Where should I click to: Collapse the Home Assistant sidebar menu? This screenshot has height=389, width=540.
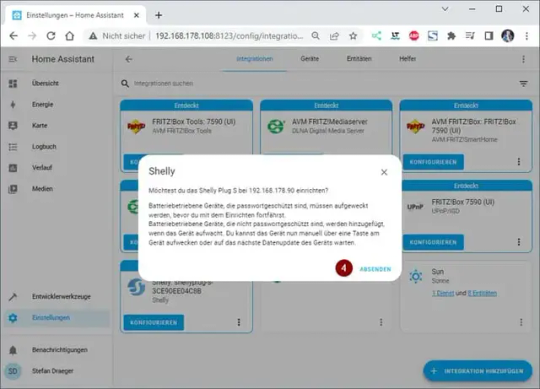coord(12,59)
